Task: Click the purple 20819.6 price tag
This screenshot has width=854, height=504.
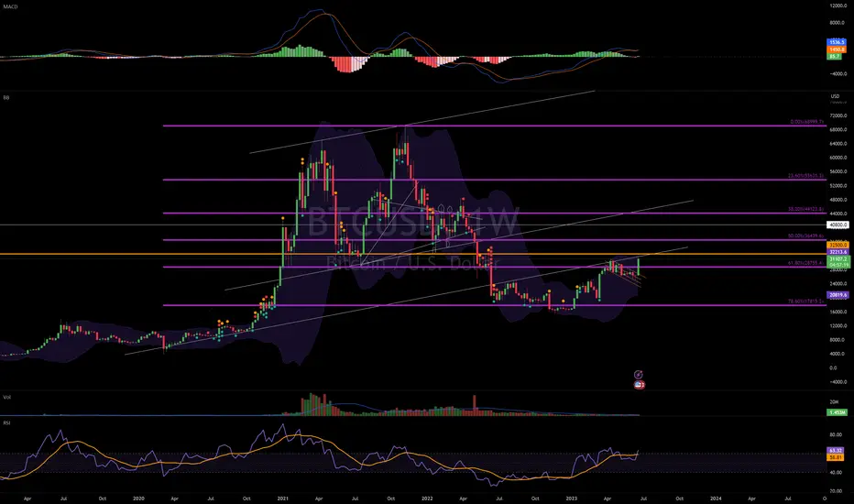Action: pos(838,295)
